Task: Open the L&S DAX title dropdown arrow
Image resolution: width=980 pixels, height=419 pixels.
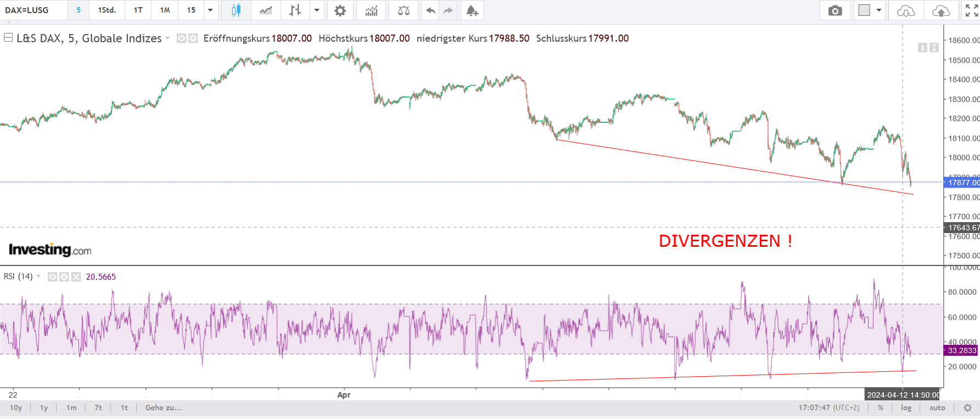Action: [167, 38]
